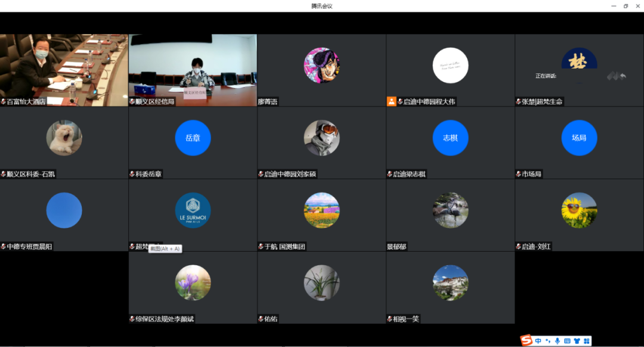Toggle punctuation mode on the IME bar
Image resolution: width=644 pixels, height=347 pixels.
[548, 341]
